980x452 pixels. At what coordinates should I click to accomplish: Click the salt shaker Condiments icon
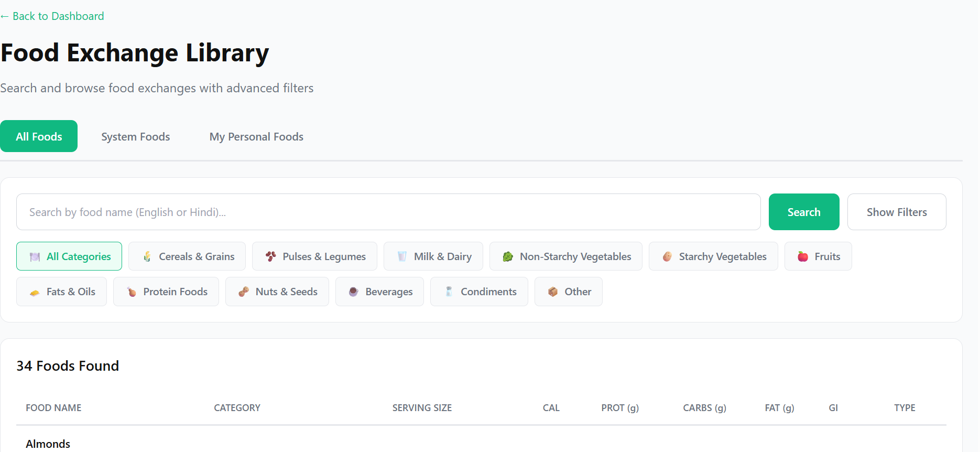(449, 292)
